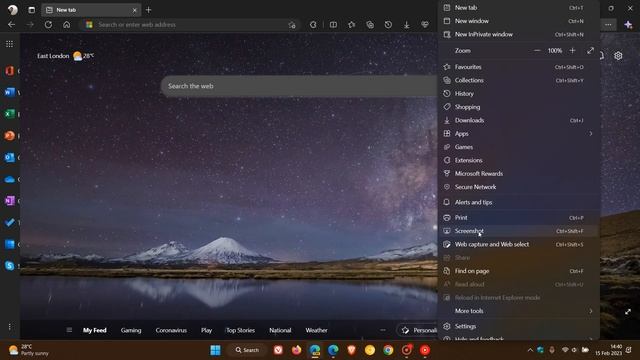Launch Chrome from the taskbar
640x360 pixels.
click(388, 350)
